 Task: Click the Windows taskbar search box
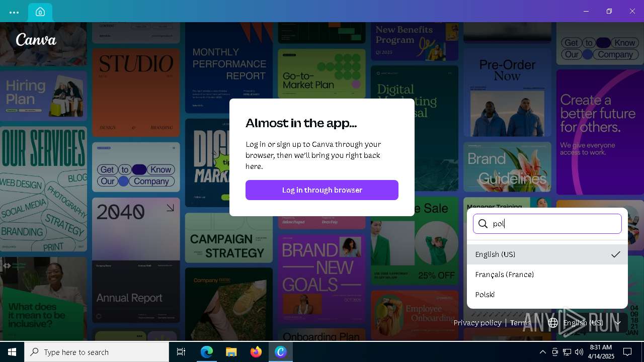click(97, 352)
